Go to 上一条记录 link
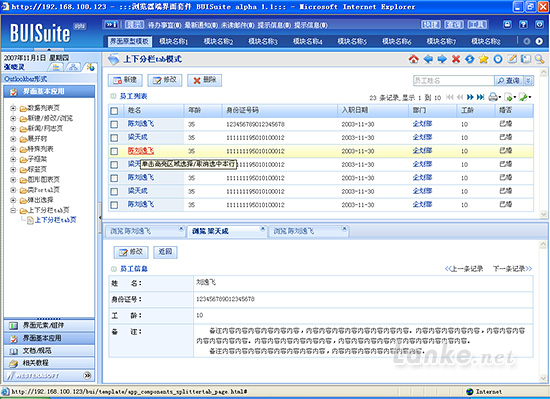Screen dimensions: 550x399 (464, 269)
